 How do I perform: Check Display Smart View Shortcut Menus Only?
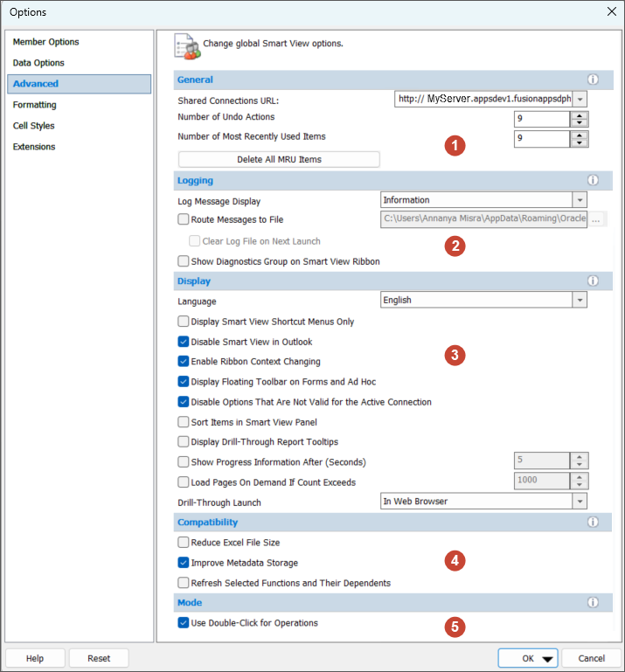click(184, 322)
